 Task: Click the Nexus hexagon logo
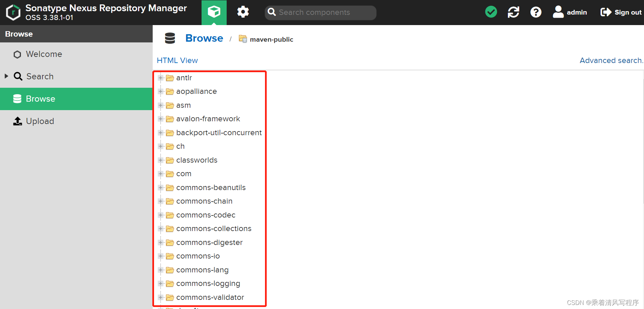tap(13, 13)
